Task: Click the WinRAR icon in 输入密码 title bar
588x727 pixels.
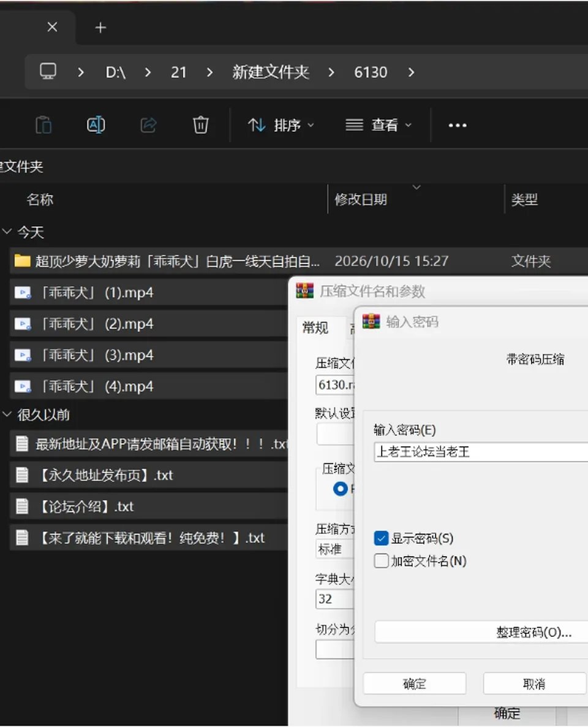Action: 371,321
